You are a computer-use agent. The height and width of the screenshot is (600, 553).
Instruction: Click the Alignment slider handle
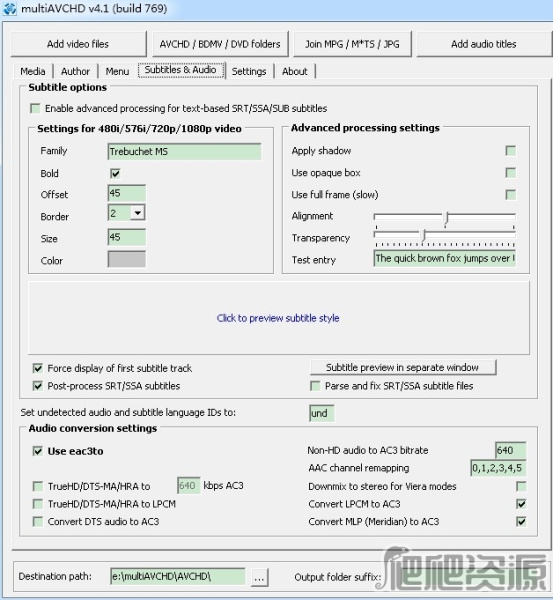point(446,218)
